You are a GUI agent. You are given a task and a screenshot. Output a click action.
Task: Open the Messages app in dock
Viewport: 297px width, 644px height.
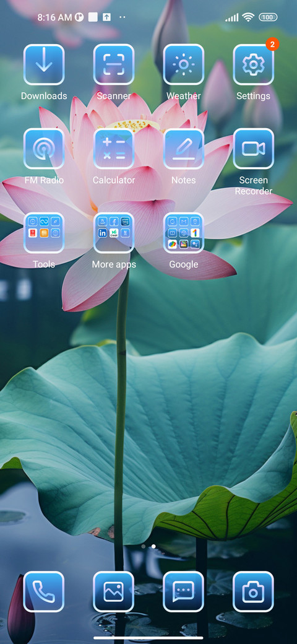(x=183, y=592)
